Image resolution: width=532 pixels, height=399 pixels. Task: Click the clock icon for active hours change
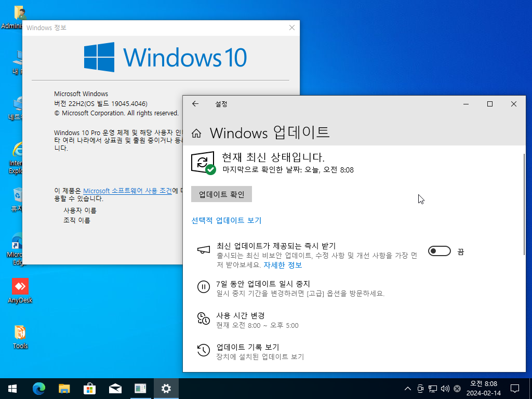click(203, 319)
